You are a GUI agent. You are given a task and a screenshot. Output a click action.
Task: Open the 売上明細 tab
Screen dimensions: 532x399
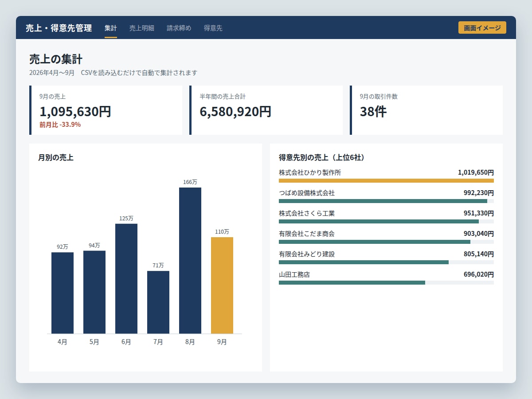[142, 28]
